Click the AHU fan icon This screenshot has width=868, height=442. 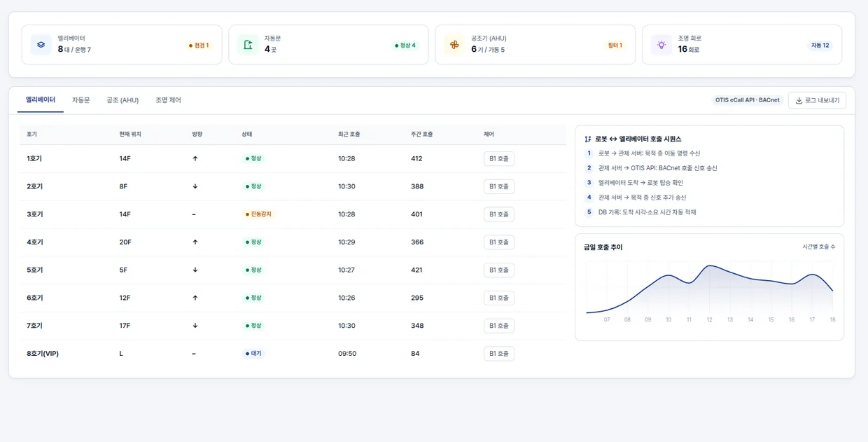[454, 45]
